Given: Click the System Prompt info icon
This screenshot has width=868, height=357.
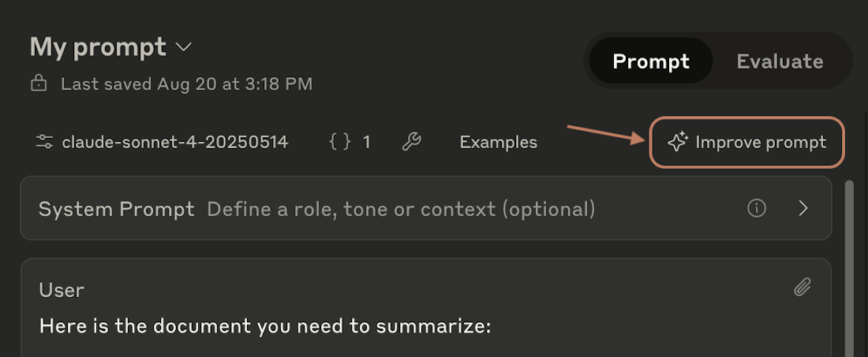Looking at the screenshot, I should pyautogui.click(x=757, y=209).
